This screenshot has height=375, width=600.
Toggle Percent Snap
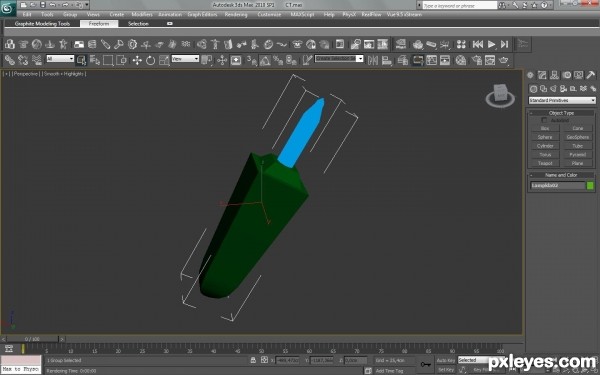point(278,60)
